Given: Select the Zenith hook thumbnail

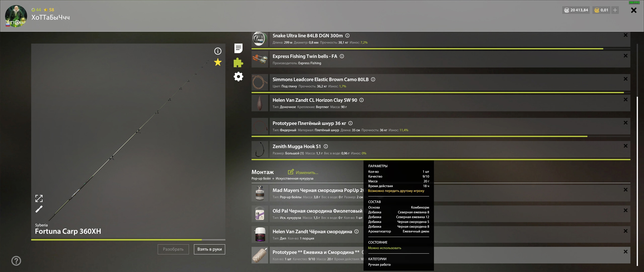Looking at the screenshot, I should 260,149.
